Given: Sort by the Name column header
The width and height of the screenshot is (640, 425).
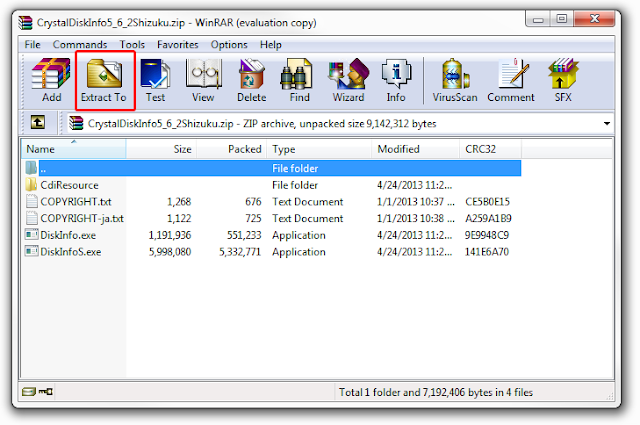Looking at the screenshot, I should (74, 149).
